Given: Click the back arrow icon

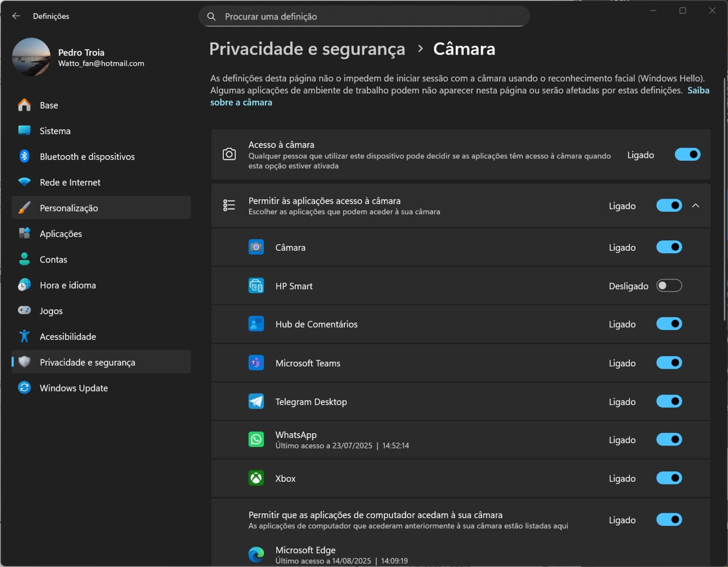Looking at the screenshot, I should click(16, 16).
